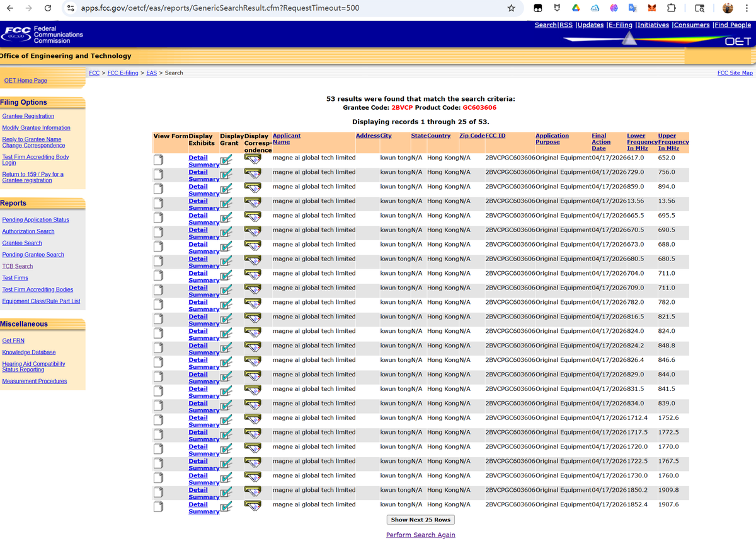Sort by Upper Frequency In MHz header
The height and width of the screenshot is (553, 756).
pyautogui.click(x=673, y=142)
